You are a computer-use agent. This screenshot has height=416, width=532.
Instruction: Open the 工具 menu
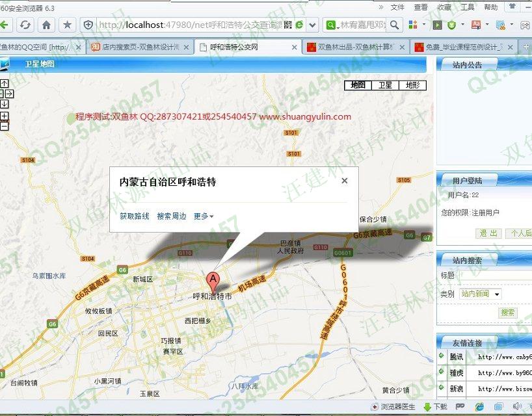coord(468,7)
